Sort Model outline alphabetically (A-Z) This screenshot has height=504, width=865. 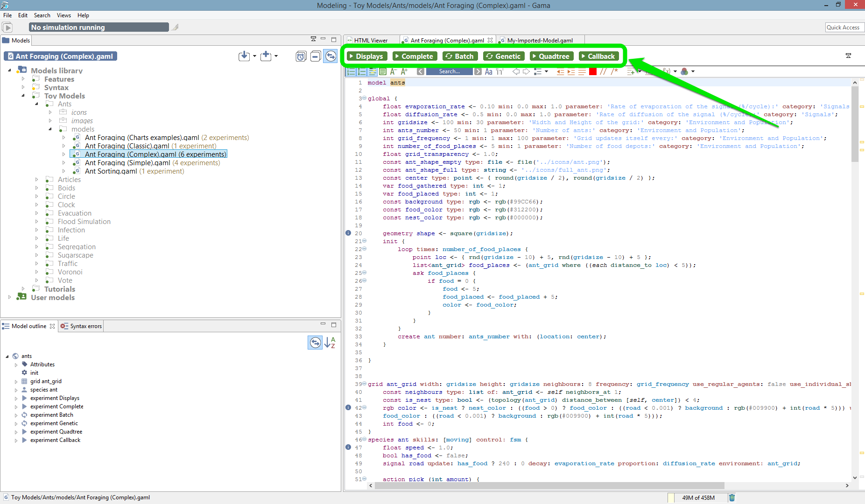coord(330,343)
